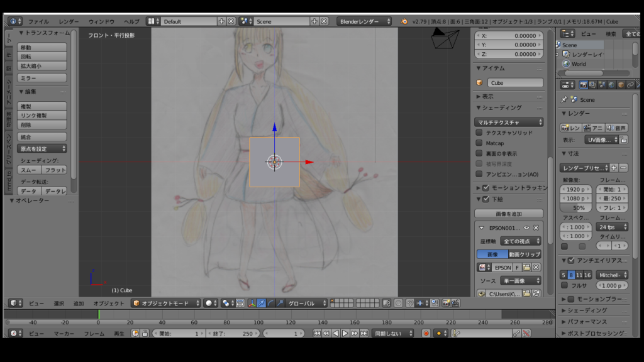
Task: Expand the 表示 panel in properties sidebar
Action: coord(487,96)
